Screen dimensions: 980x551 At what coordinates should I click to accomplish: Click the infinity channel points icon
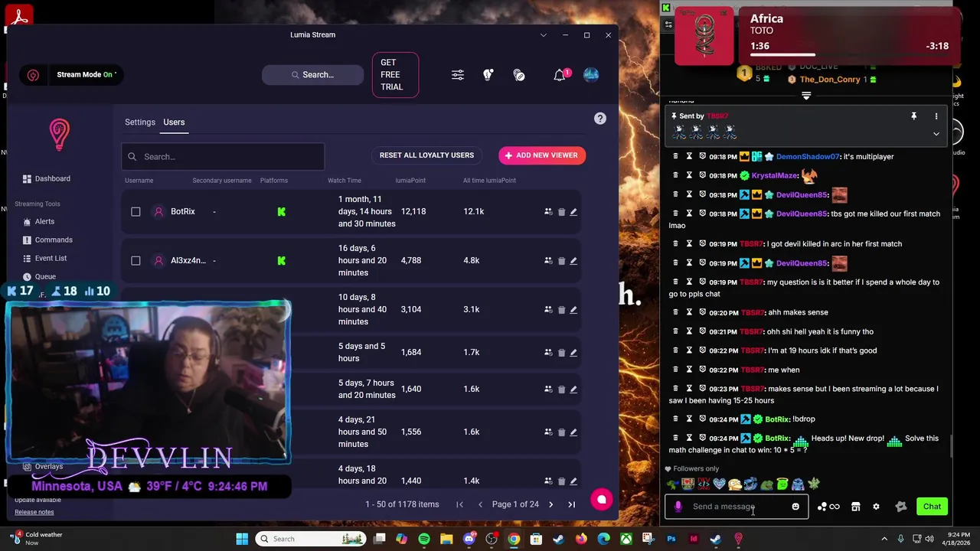click(835, 507)
